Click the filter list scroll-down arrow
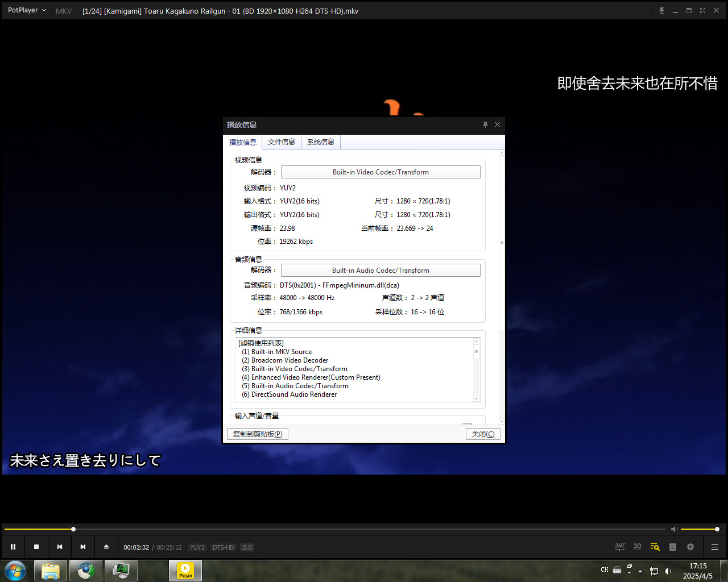The image size is (728, 582). pyautogui.click(x=477, y=399)
